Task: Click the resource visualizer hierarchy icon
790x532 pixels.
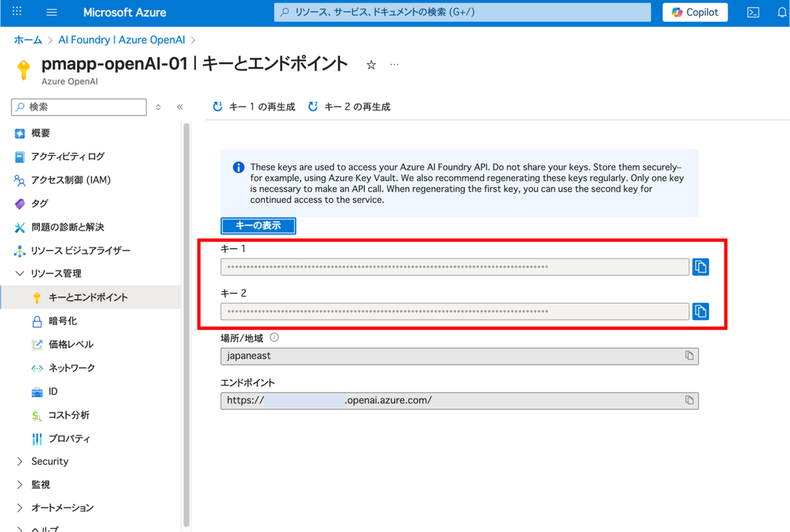Action: 19,251
